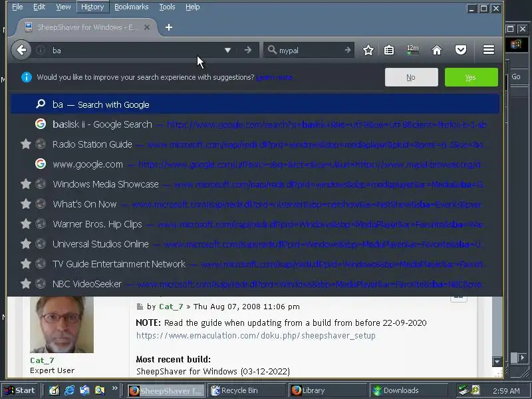532x399 pixels.
Task: Select 'ba — Search with Google' suggestion
Action: coord(255,104)
